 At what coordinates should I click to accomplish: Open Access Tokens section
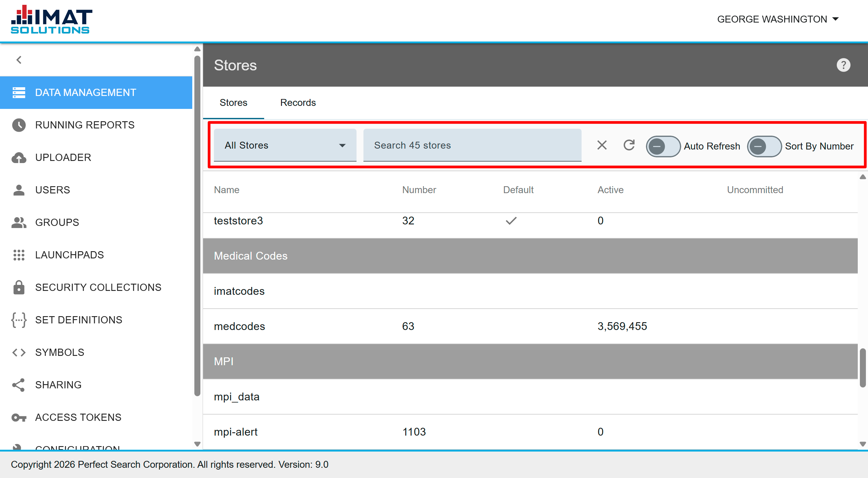tap(96, 417)
